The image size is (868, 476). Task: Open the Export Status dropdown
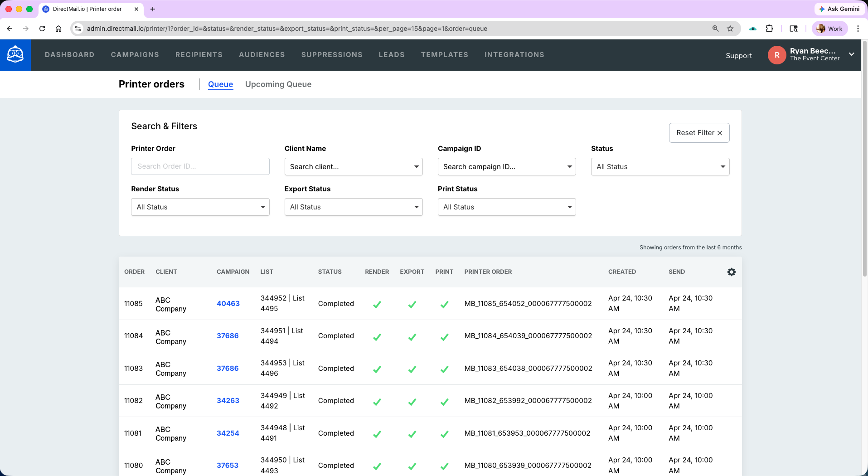pyautogui.click(x=353, y=207)
